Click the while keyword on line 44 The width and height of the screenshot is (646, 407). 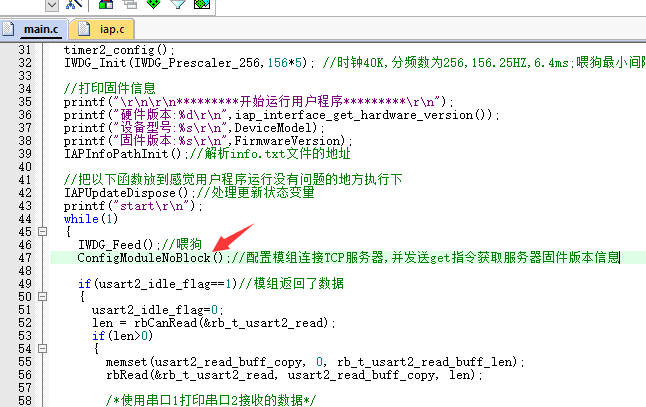coord(81,219)
